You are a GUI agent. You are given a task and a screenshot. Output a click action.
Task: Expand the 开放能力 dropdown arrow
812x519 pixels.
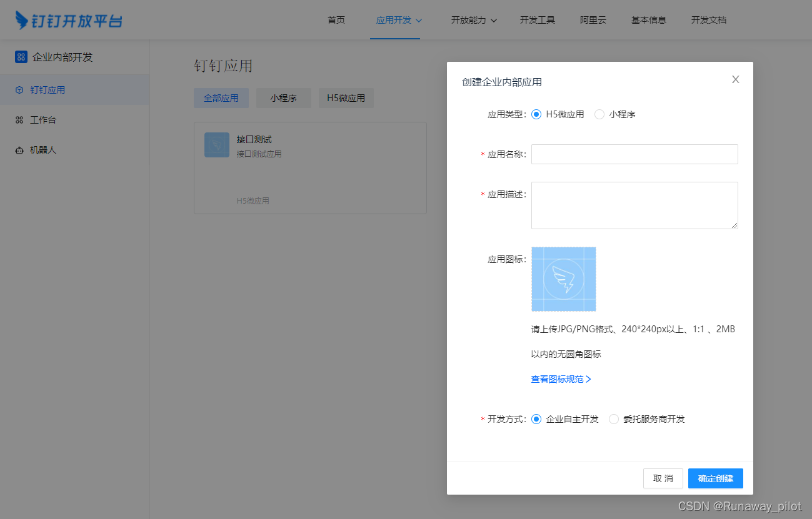pos(494,21)
